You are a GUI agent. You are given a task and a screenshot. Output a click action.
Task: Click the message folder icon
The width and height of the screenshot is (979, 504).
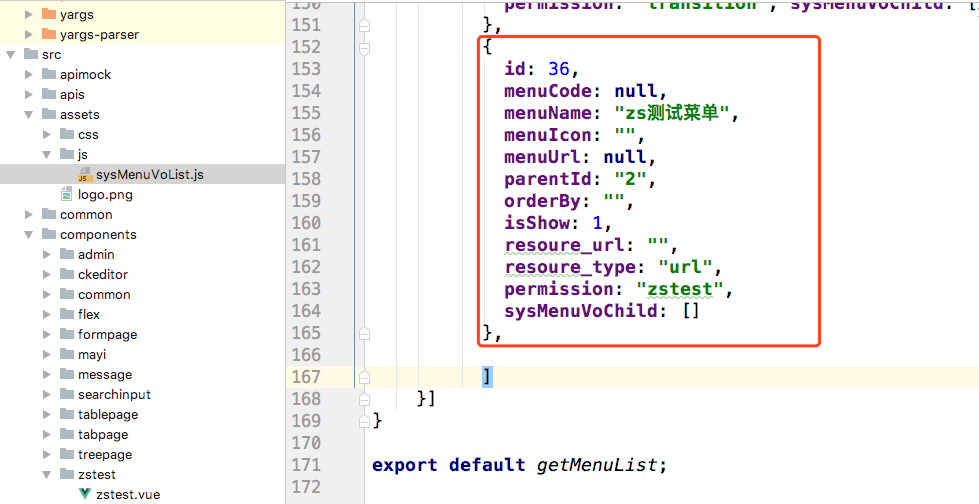[x=67, y=373]
